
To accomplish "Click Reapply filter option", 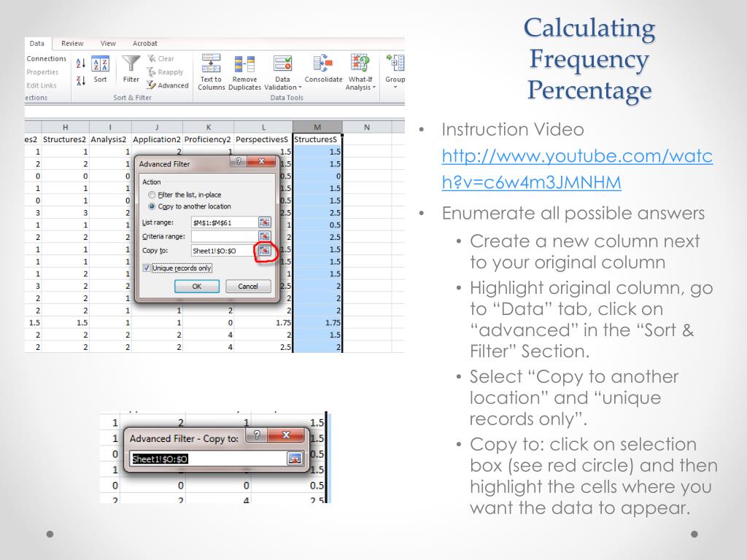I will coord(165,72).
